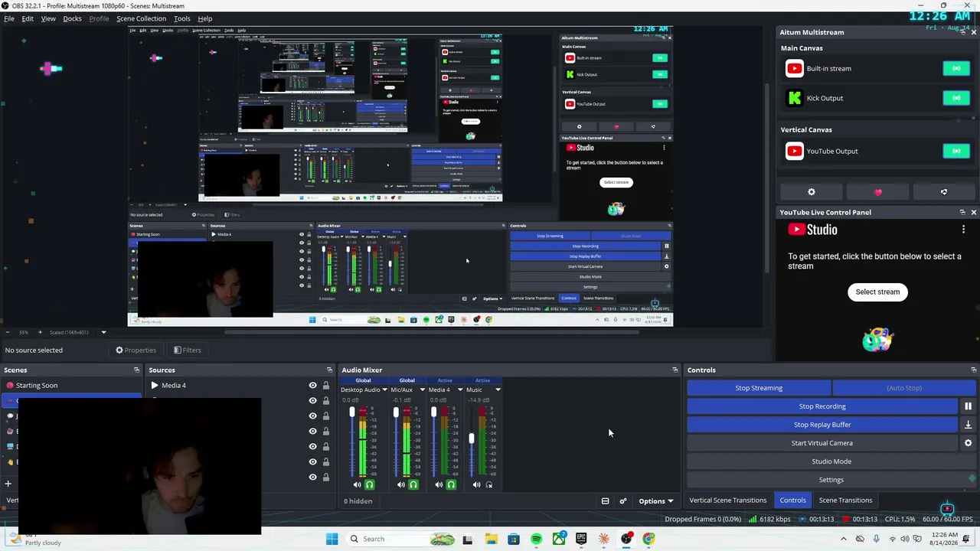Viewport: 980px width, 551px height.
Task: Toggle the Built-in stream output button
Action: pos(956,69)
